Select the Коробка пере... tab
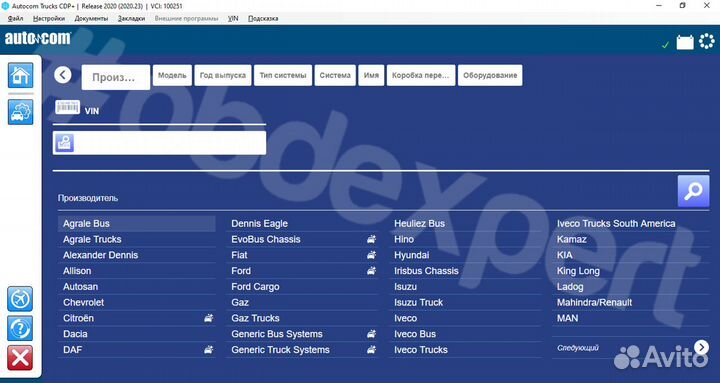720x383 pixels. pos(421,75)
